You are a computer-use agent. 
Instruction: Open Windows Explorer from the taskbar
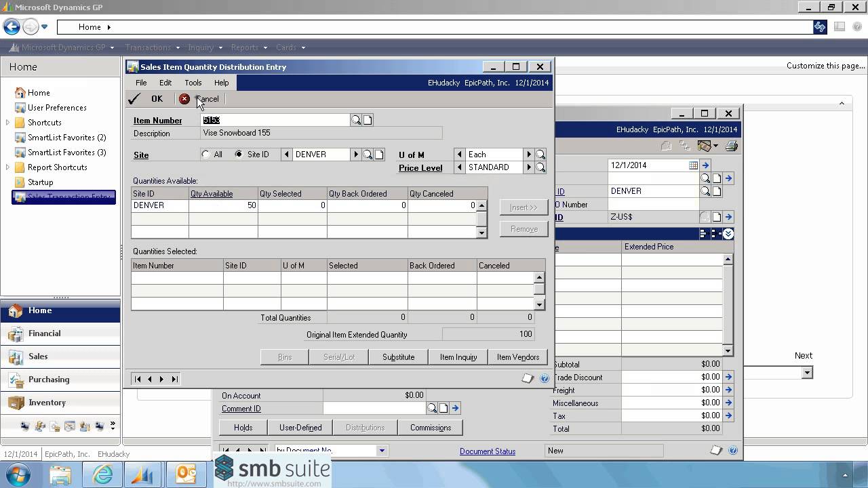pos(60,474)
